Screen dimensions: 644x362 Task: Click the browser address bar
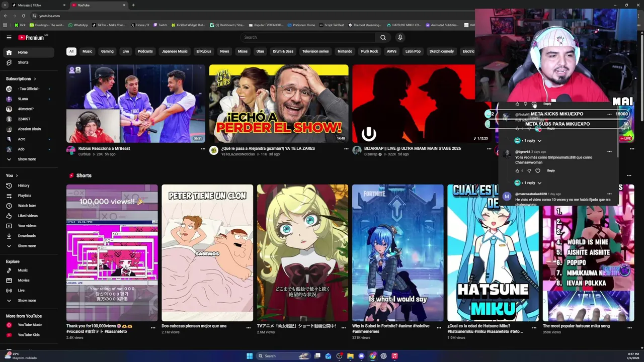(252, 16)
